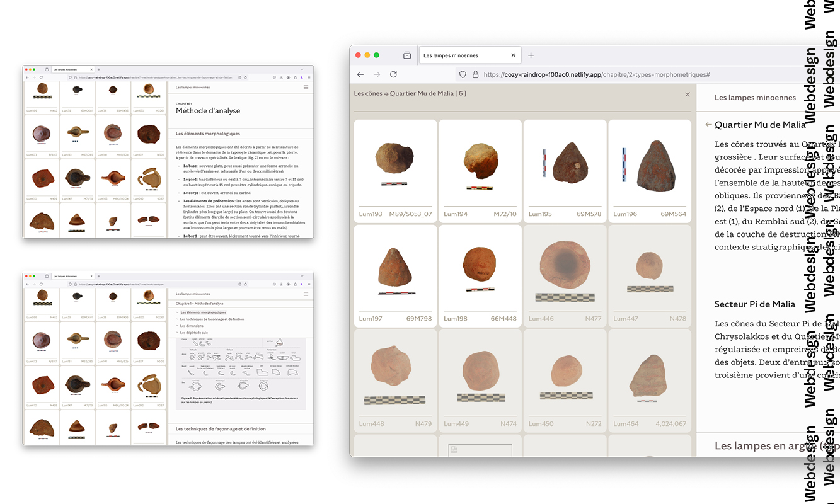This screenshot has width=840, height=504.
Task: Close site menu with hamburger icon in lower small window
Action: point(306,294)
